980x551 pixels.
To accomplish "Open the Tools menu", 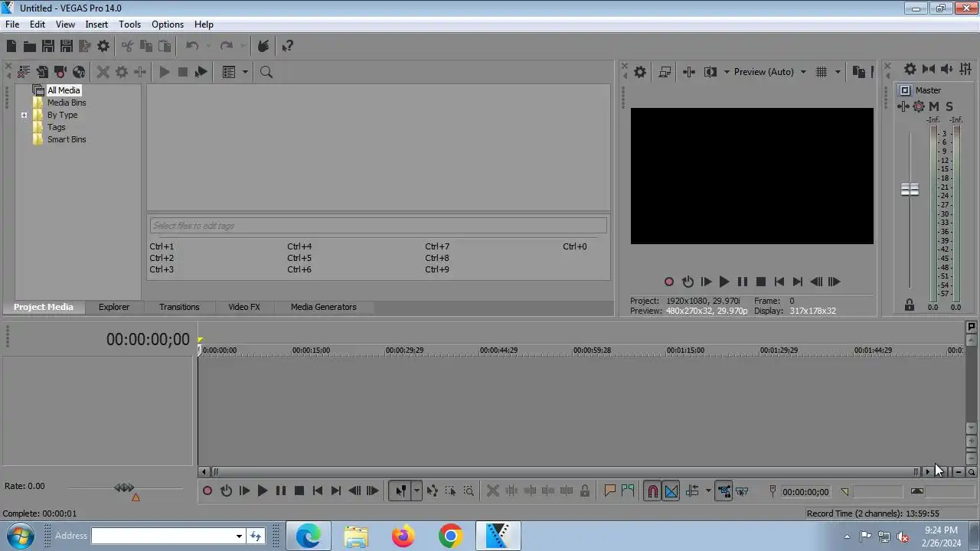I will point(129,24).
